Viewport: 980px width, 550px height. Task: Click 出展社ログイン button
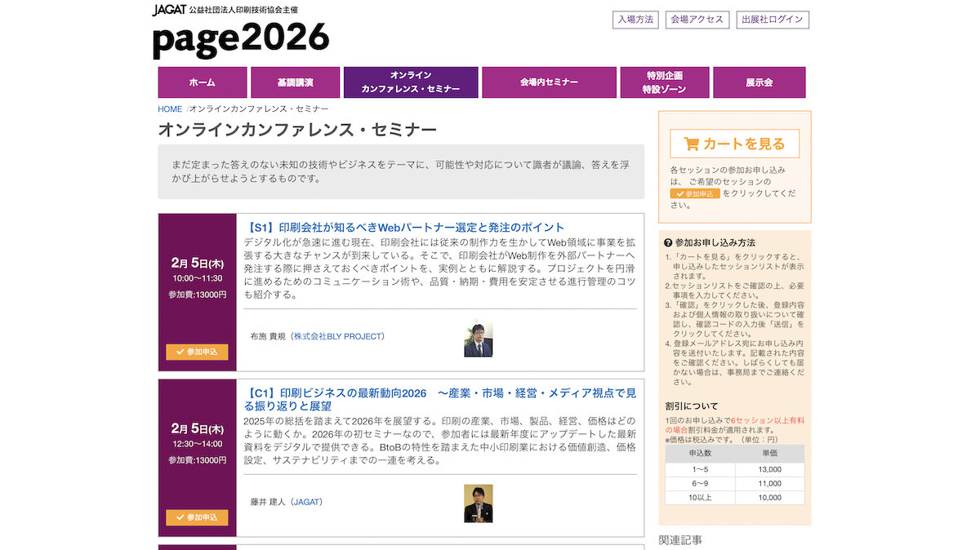(x=772, y=20)
